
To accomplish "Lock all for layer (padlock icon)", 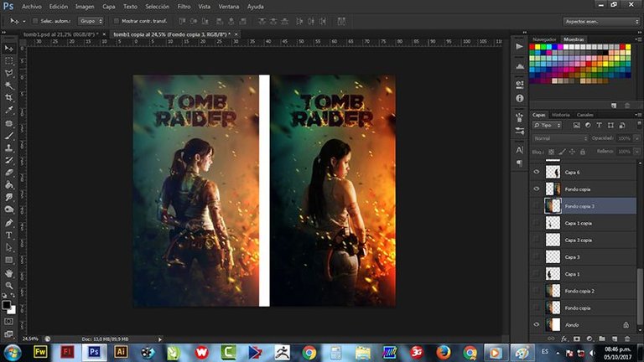I will (583, 152).
